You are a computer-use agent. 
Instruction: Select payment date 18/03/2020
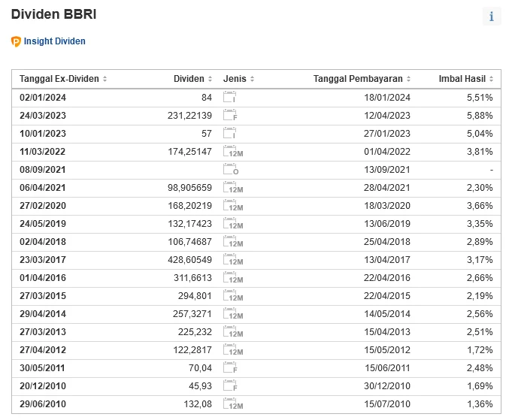[x=387, y=206]
